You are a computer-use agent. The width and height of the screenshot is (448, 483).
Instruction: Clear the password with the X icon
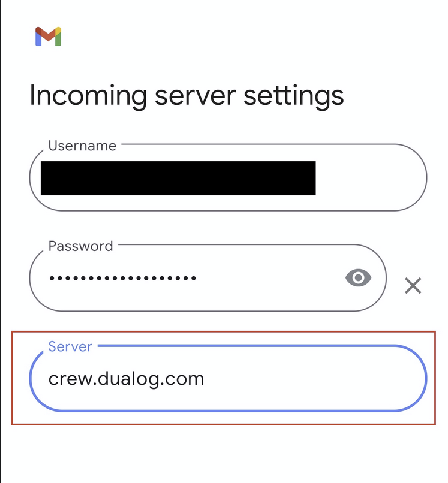(x=413, y=286)
